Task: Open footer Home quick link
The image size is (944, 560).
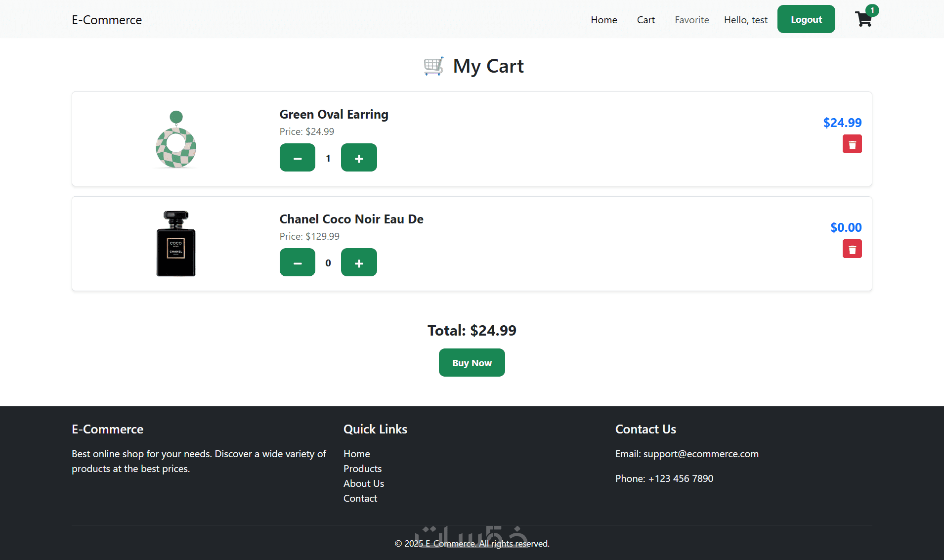Action: (357, 454)
